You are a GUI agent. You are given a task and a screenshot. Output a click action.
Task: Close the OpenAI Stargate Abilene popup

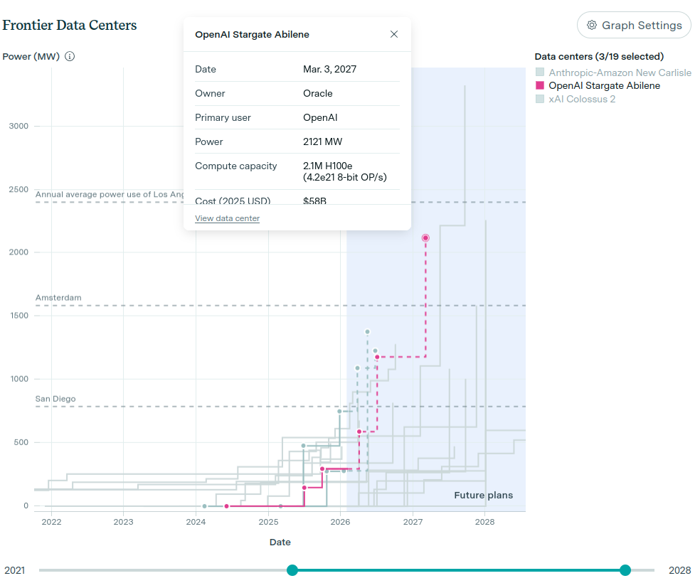point(394,34)
